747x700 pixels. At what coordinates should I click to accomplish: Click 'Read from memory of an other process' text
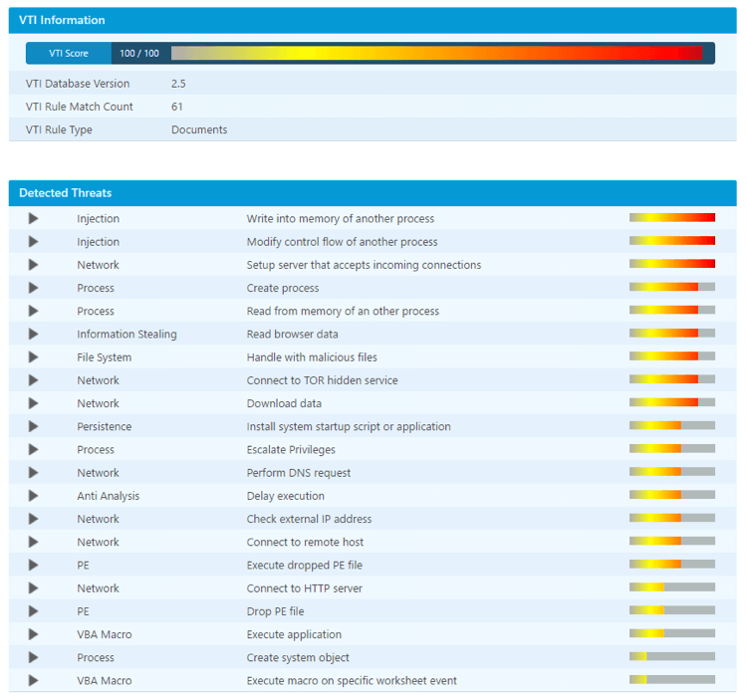tap(343, 311)
